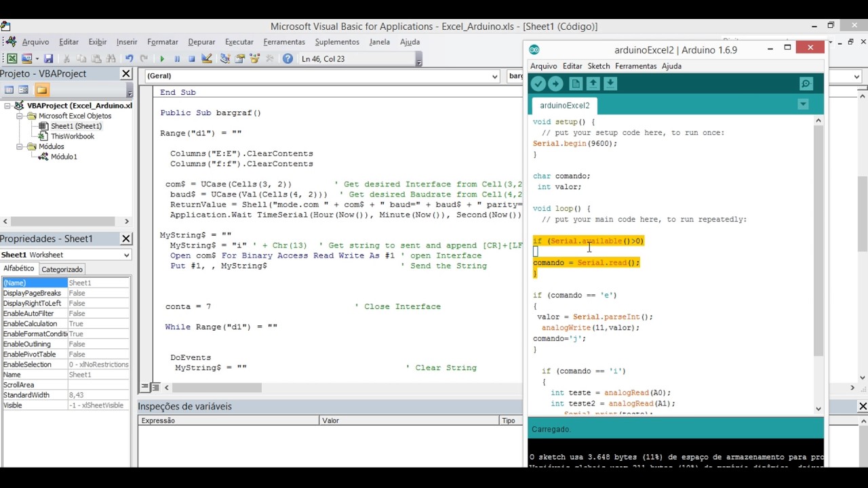The height and width of the screenshot is (488, 868).
Task: Click Full Module View button below code
Action: coord(155,388)
